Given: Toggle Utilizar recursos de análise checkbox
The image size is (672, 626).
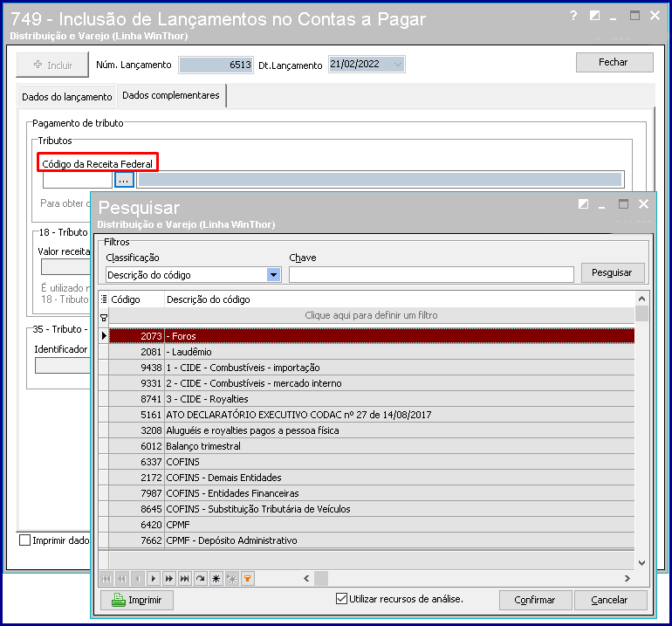Looking at the screenshot, I should 341,599.
